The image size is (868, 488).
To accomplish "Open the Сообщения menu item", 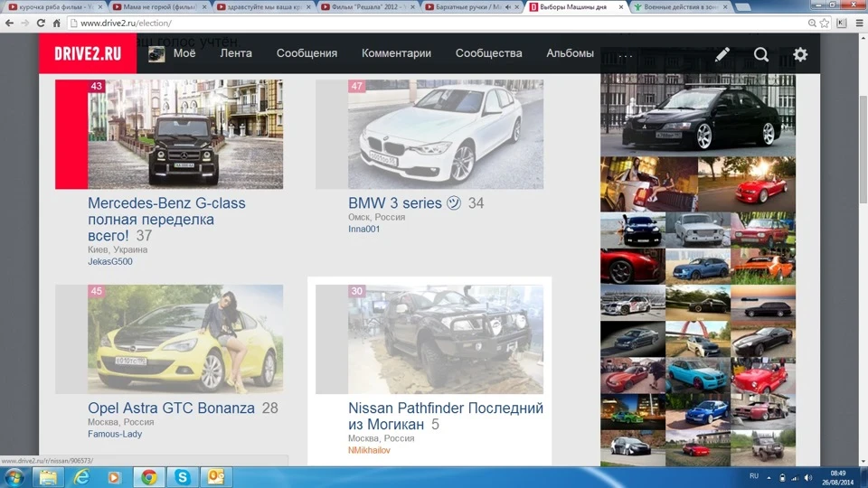I will click(307, 53).
